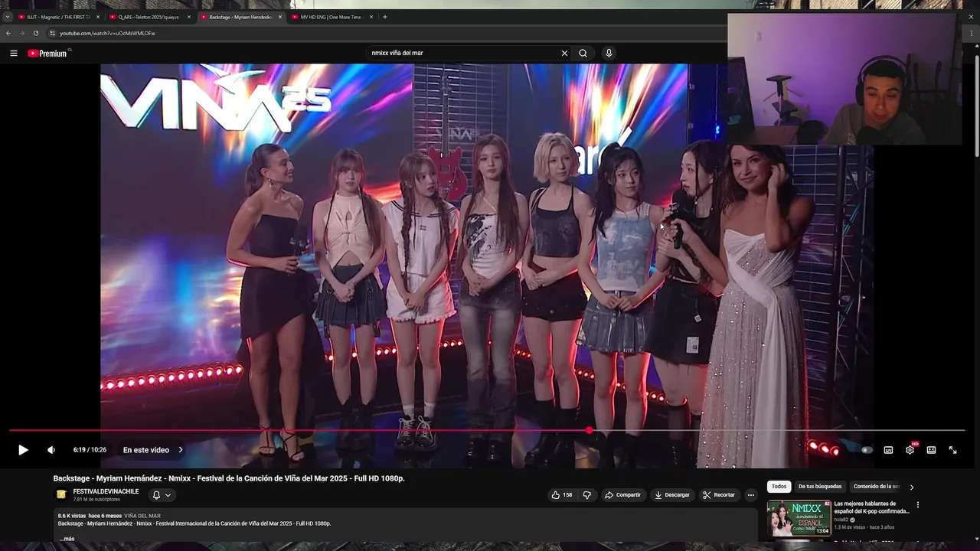Click the youtube.com address bar URL
This screenshot has width=980, height=551.
tap(107, 33)
